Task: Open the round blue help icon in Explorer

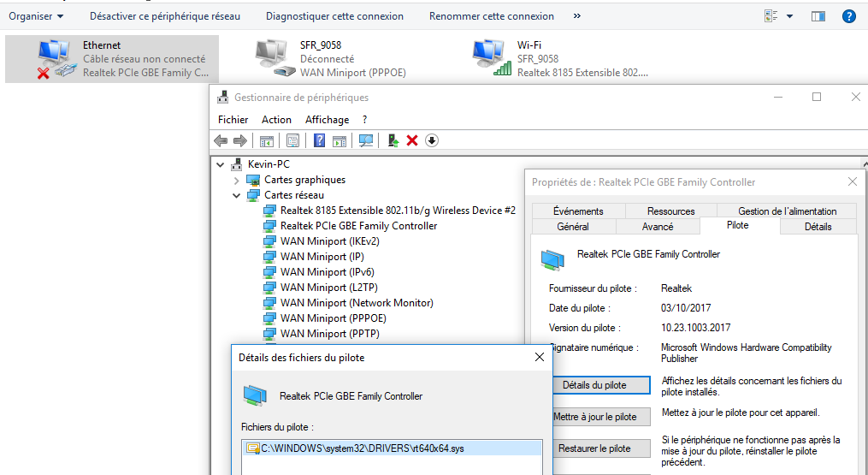Action: point(849,16)
